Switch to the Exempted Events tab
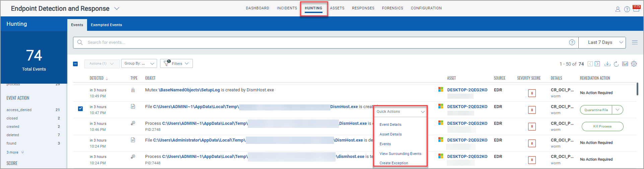 coord(106,25)
